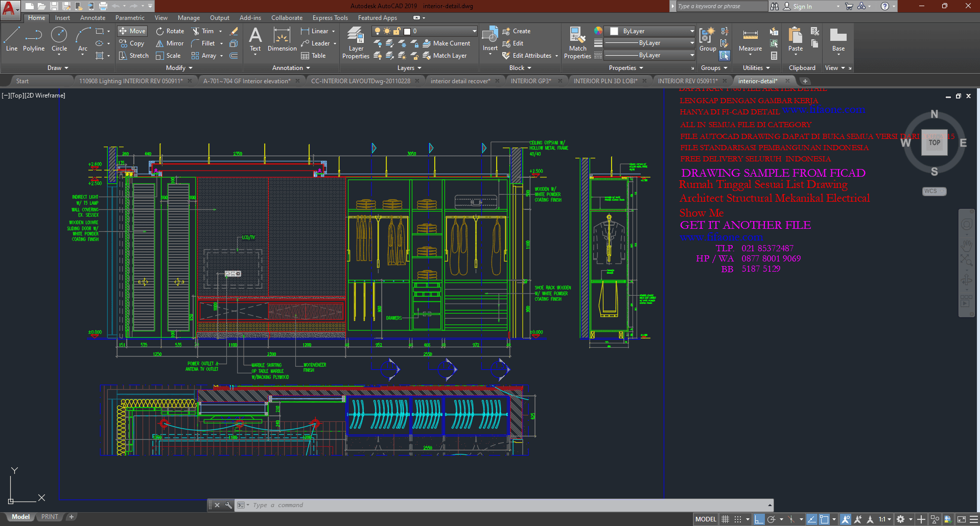Click the Mirror tool icon
The height and width of the screenshot is (526, 980).
pos(160,43)
